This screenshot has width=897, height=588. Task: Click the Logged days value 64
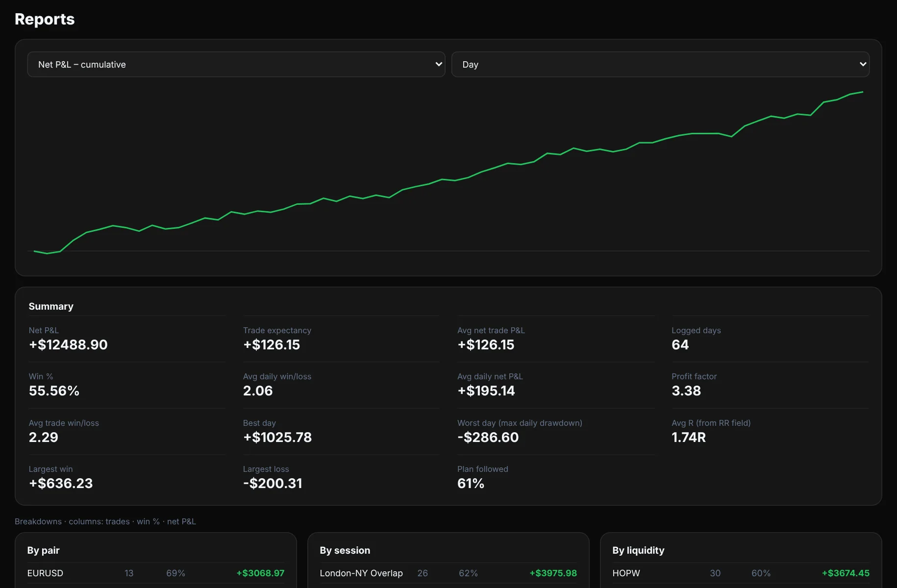680,345
